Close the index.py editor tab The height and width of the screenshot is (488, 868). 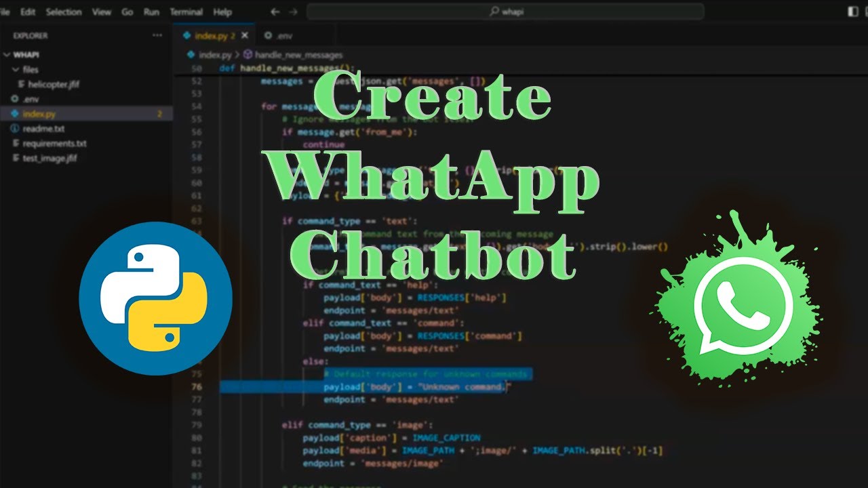pyautogui.click(x=245, y=36)
